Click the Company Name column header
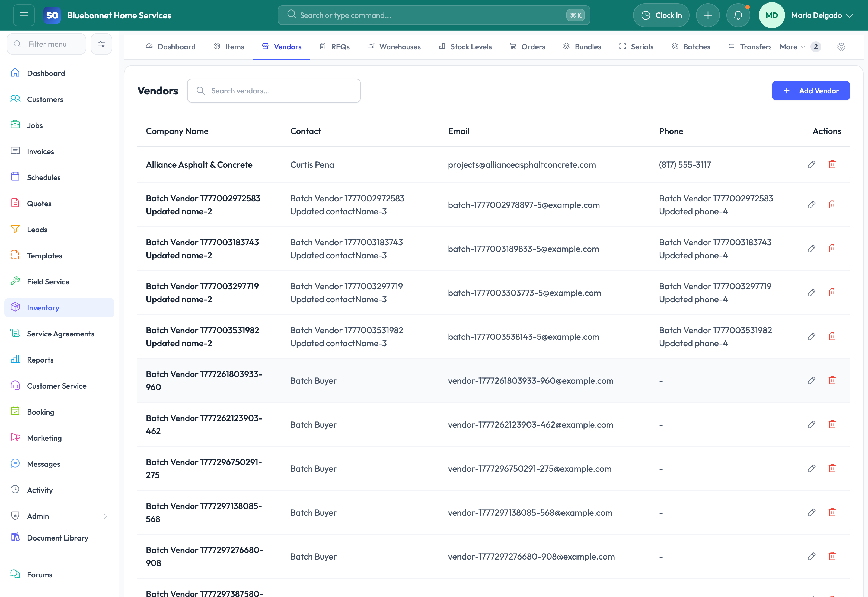 click(x=177, y=131)
